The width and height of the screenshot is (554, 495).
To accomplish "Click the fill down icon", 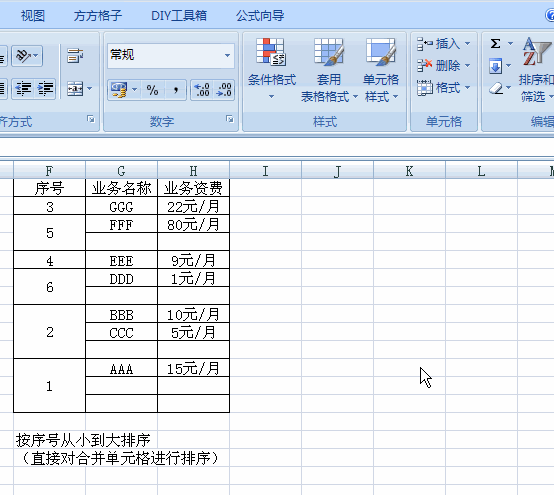I will point(495,66).
